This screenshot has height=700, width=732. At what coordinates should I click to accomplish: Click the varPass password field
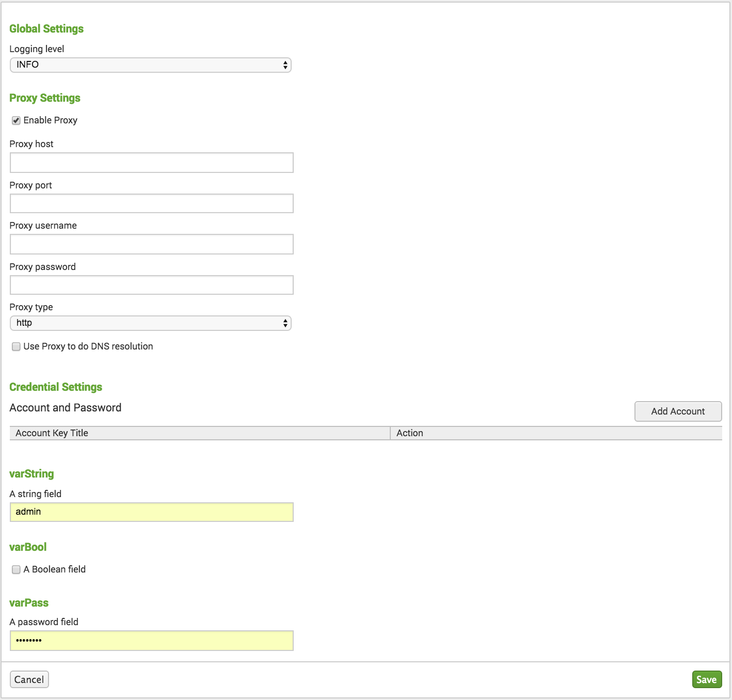pos(152,641)
